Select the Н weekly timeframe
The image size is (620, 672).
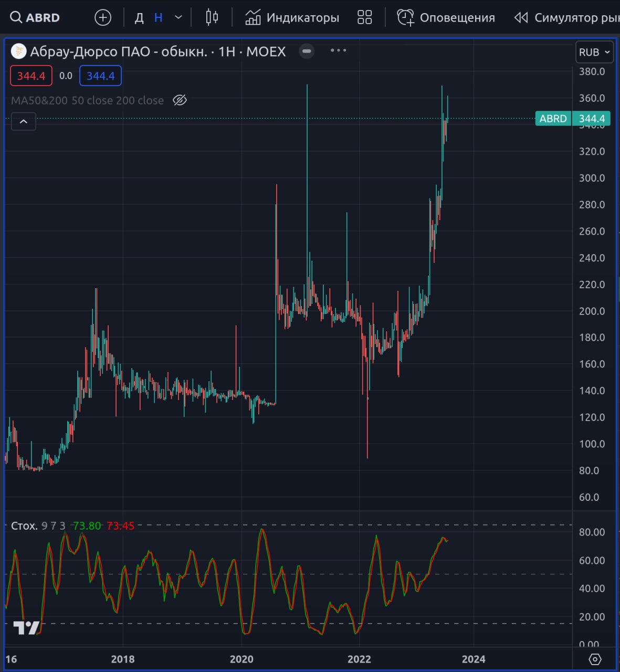pyautogui.click(x=159, y=18)
